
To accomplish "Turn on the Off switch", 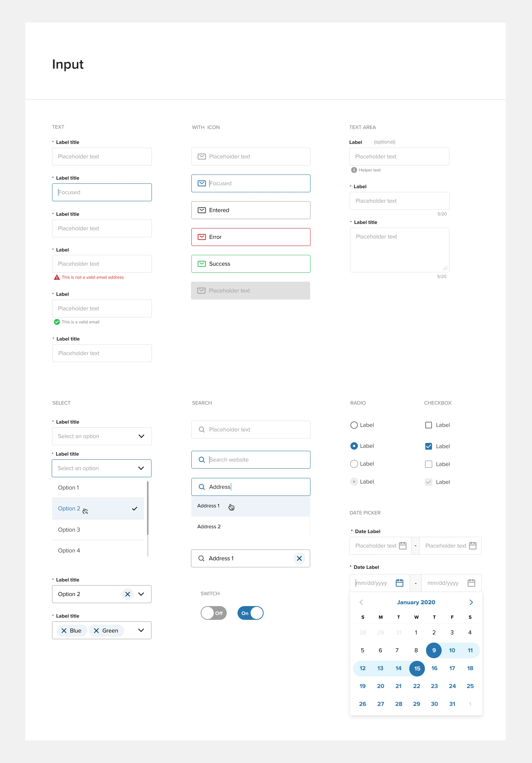I will coord(214,613).
